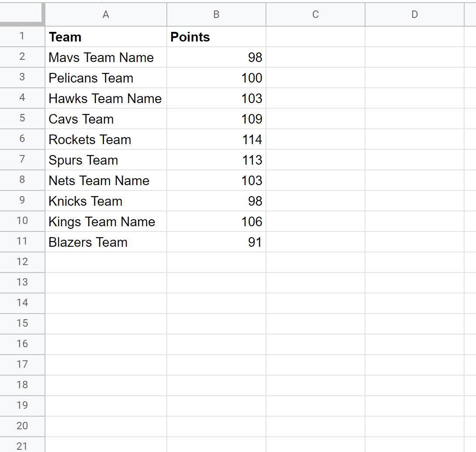The height and width of the screenshot is (452, 476).
Task: Select the Blazers Team cell
Action: point(106,242)
